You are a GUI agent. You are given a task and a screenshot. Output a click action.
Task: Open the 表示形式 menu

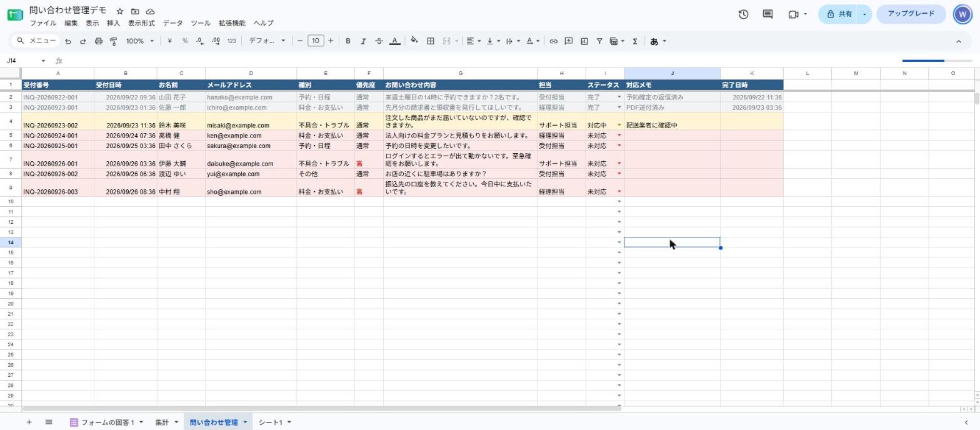coord(141,23)
